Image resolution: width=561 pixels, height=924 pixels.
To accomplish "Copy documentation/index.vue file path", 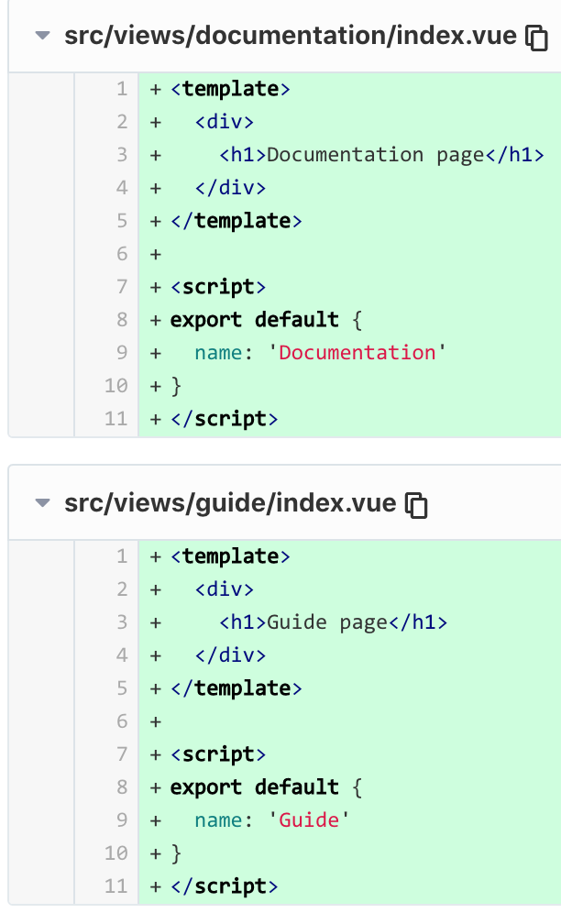I will (536, 38).
